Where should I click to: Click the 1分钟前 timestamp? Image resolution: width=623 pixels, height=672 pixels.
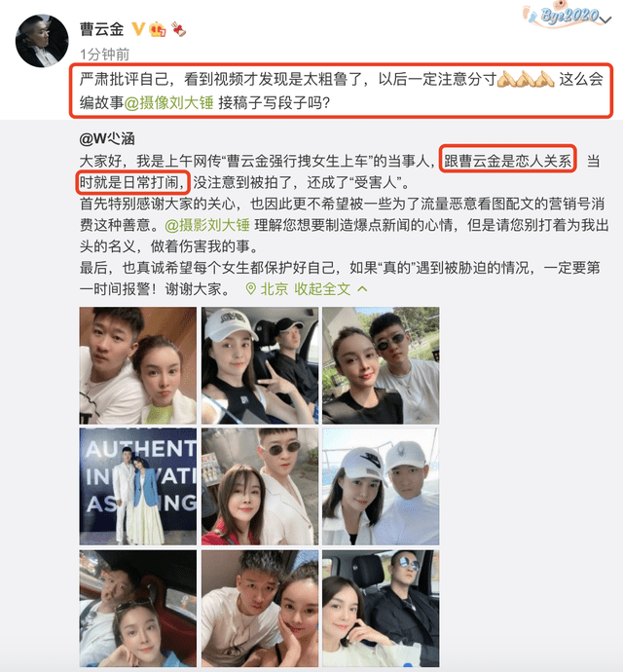click(104, 54)
